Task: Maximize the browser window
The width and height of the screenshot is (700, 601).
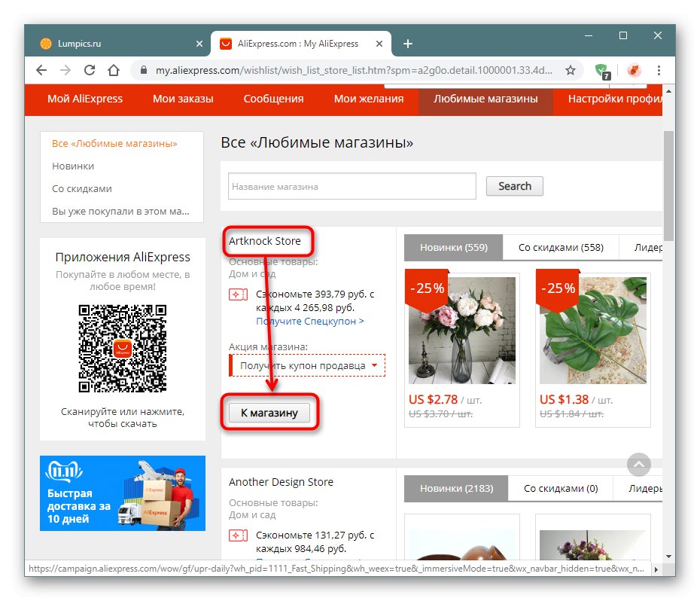Action: pos(623,35)
